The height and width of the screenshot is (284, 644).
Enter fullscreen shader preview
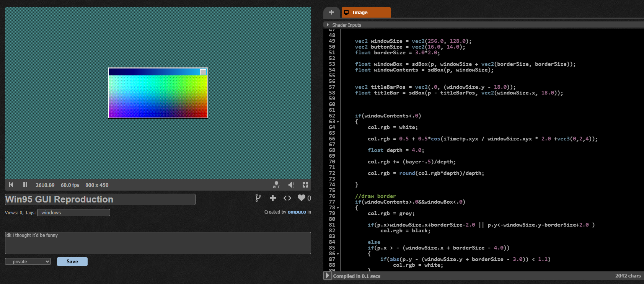305,185
